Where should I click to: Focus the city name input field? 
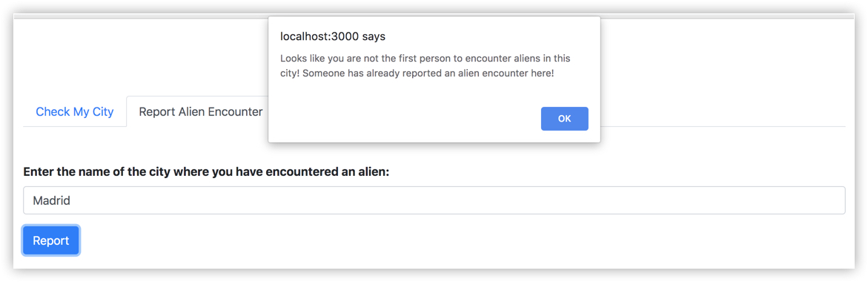[x=434, y=200]
